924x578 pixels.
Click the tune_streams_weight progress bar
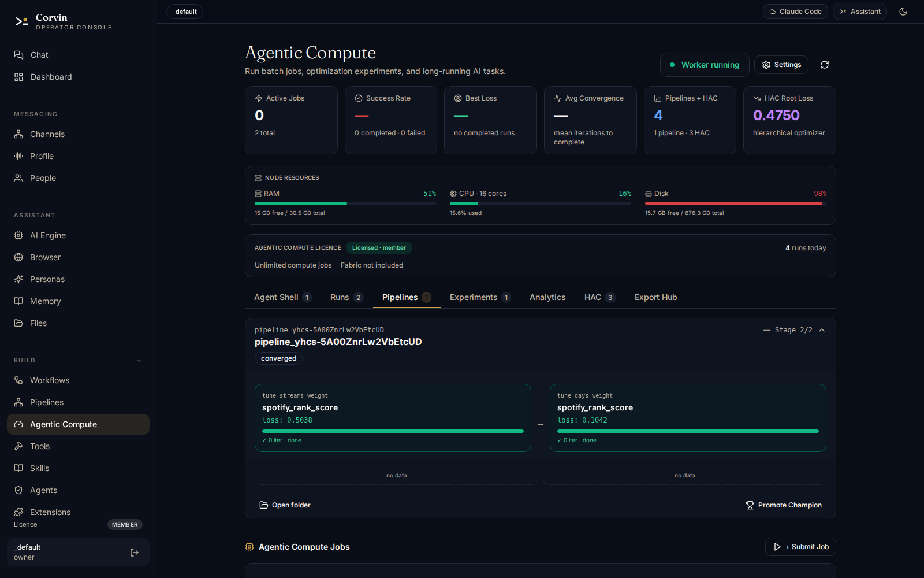coord(393,431)
